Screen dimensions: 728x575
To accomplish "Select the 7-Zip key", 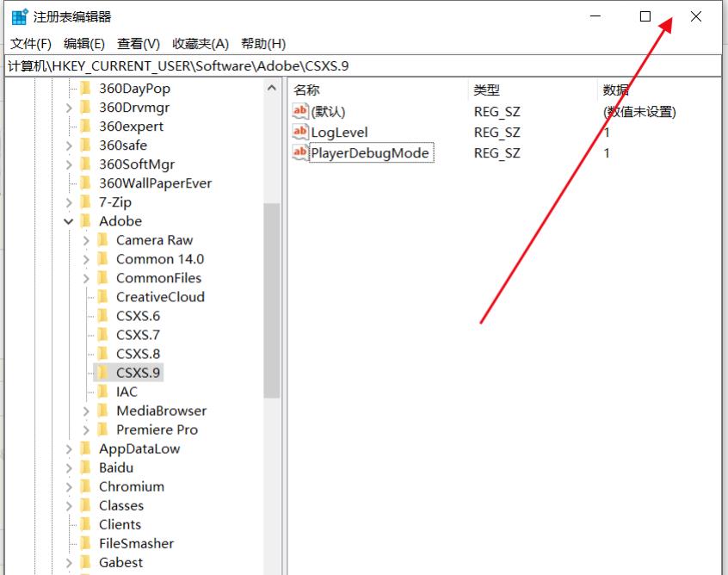I will coord(115,202).
